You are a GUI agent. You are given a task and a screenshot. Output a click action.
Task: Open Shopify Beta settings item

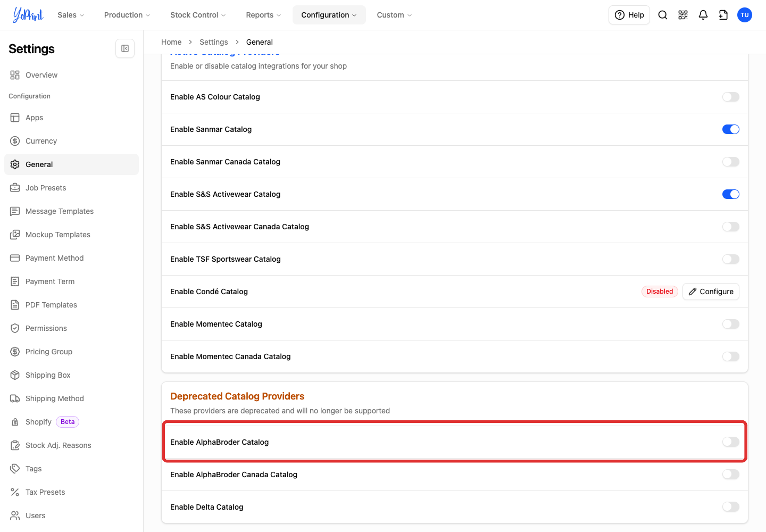point(71,422)
